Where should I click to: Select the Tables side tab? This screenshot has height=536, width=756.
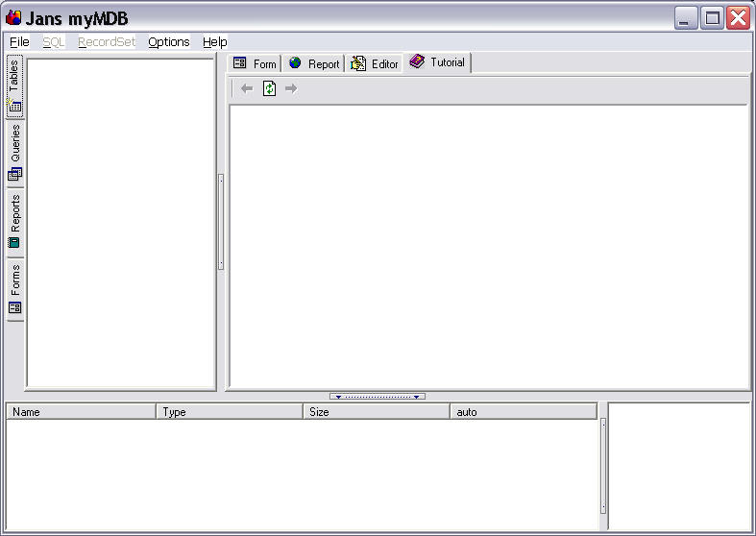coord(15,85)
